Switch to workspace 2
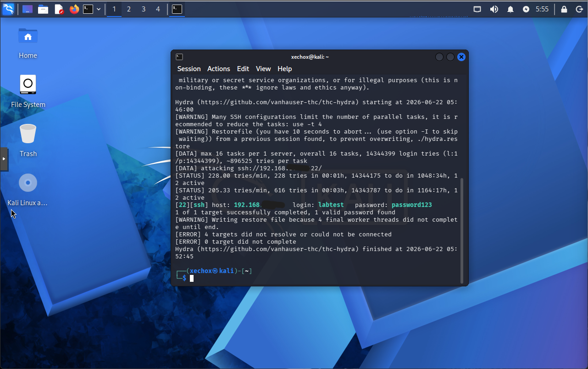This screenshot has height=369, width=588. [129, 9]
